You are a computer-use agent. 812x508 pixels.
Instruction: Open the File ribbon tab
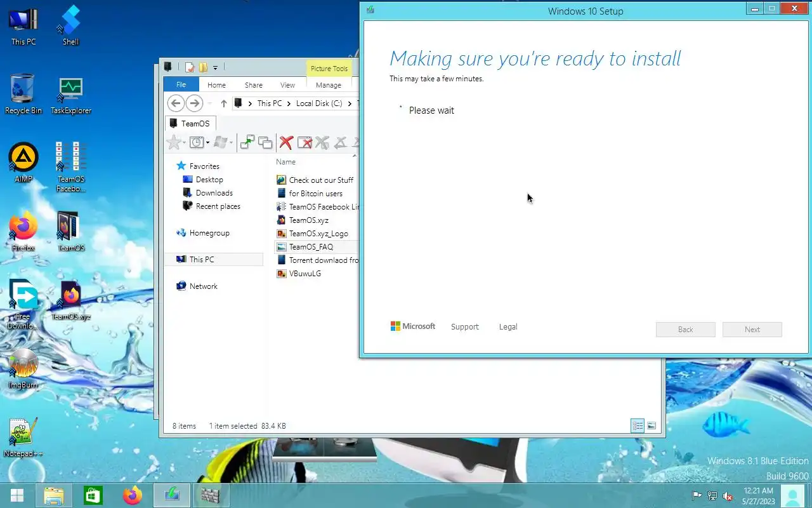click(181, 85)
